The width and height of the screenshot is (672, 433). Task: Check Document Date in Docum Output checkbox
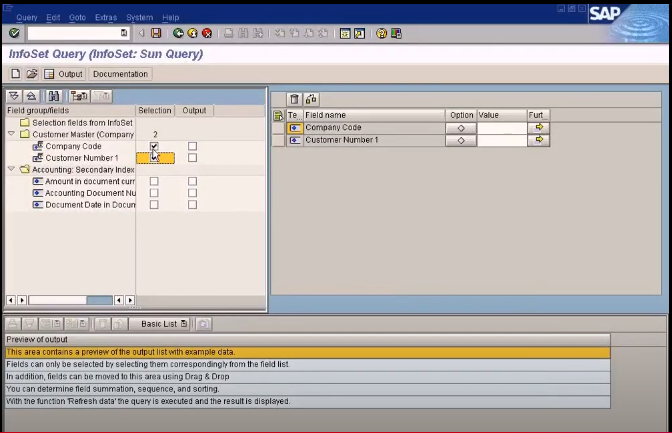tap(192, 204)
